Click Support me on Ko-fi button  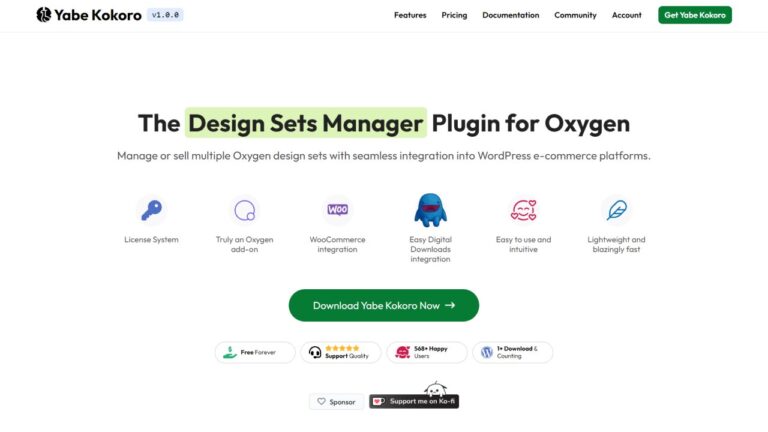414,401
